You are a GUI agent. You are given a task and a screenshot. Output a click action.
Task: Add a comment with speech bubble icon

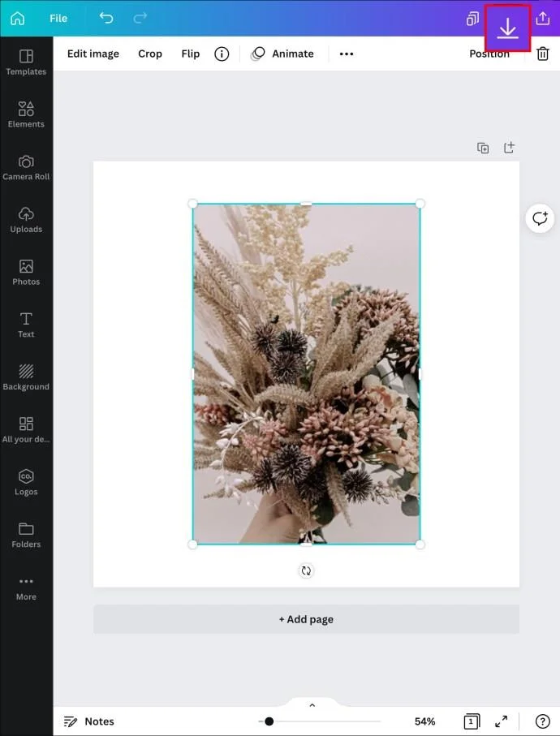(x=540, y=218)
